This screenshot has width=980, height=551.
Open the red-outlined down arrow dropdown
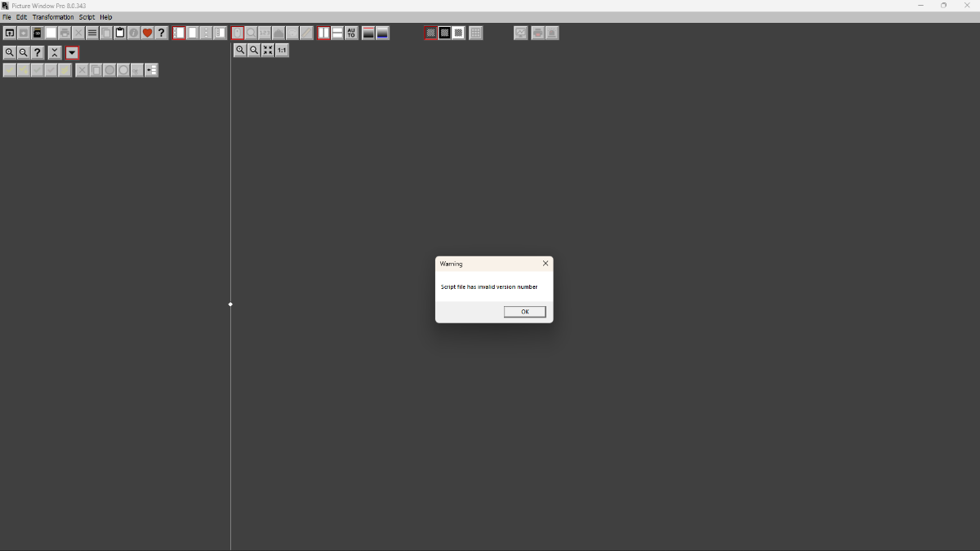tap(72, 53)
